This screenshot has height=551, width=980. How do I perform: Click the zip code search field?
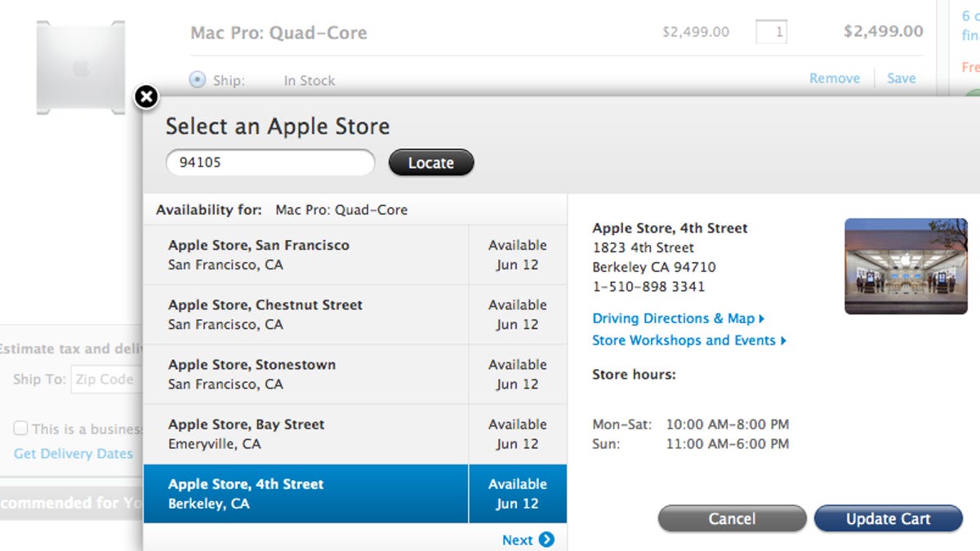pos(269,162)
